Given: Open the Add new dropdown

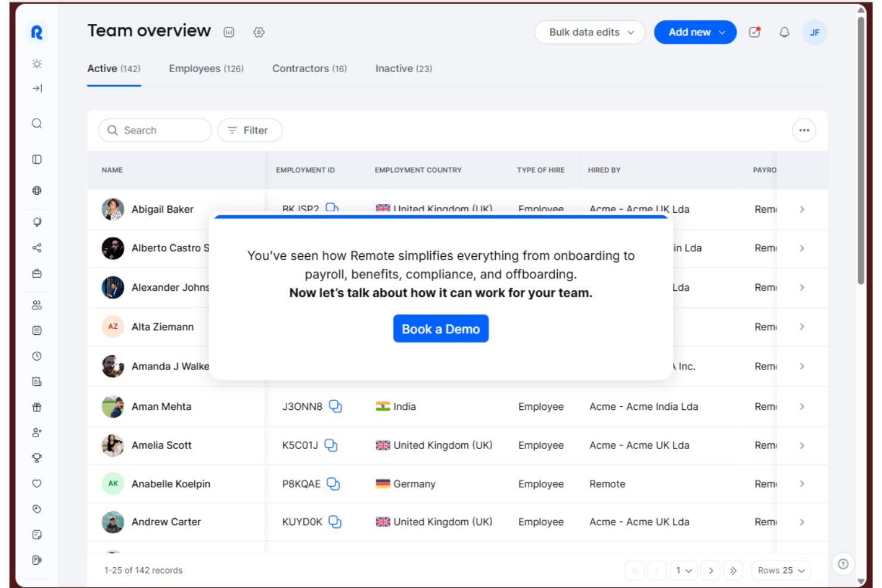Looking at the screenshot, I should click(695, 32).
